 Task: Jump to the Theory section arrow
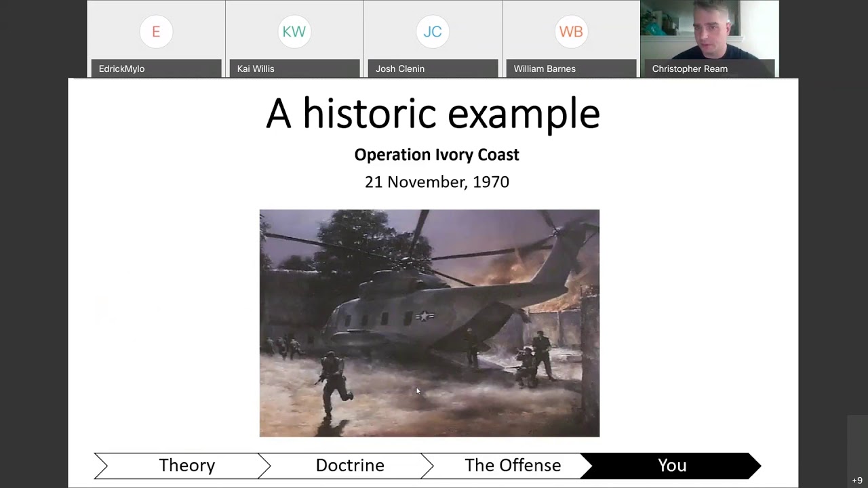(182, 466)
